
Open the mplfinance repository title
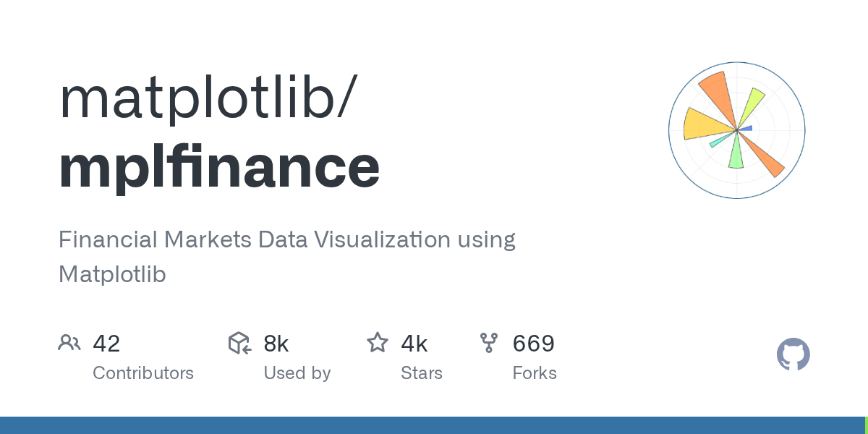point(219,167)
